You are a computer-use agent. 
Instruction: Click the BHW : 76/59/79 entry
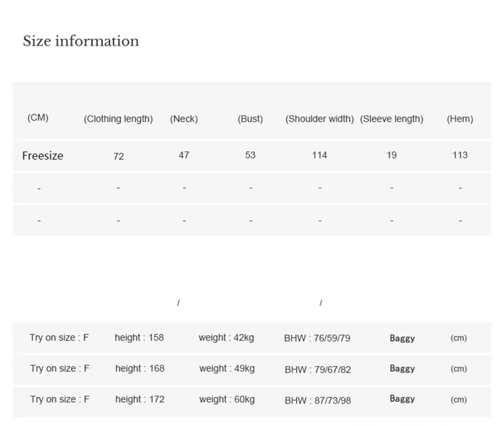click(x=317, y=338)
